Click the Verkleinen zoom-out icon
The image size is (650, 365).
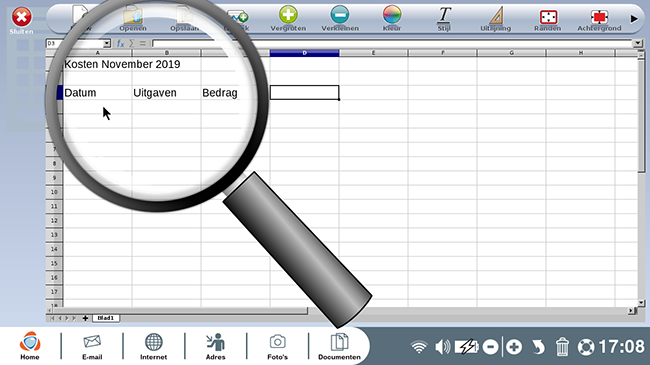point(340,15)
